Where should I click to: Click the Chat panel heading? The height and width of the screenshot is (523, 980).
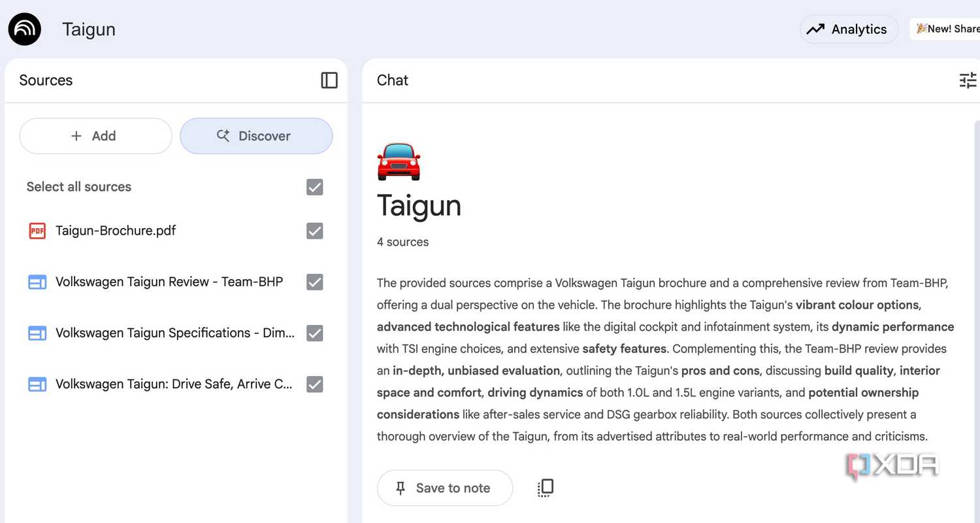[x=393, y=80]
